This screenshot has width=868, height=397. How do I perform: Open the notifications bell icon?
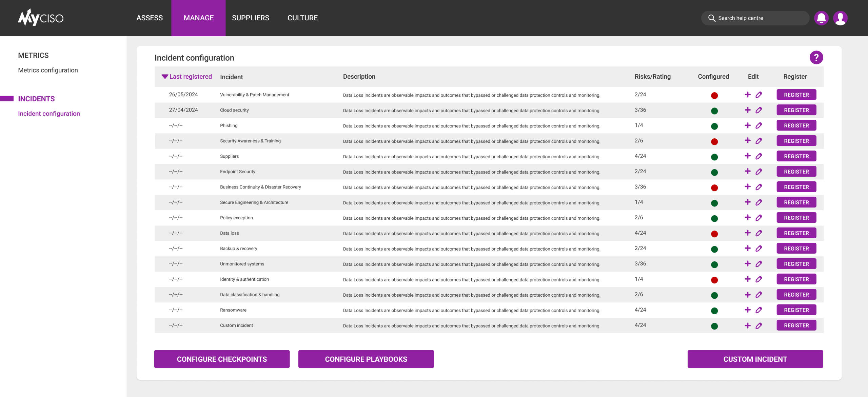[821, 18]
